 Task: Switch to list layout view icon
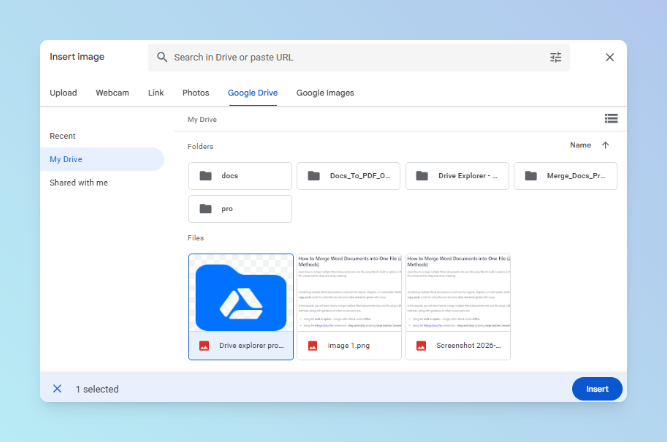click(x=611, y=119)
